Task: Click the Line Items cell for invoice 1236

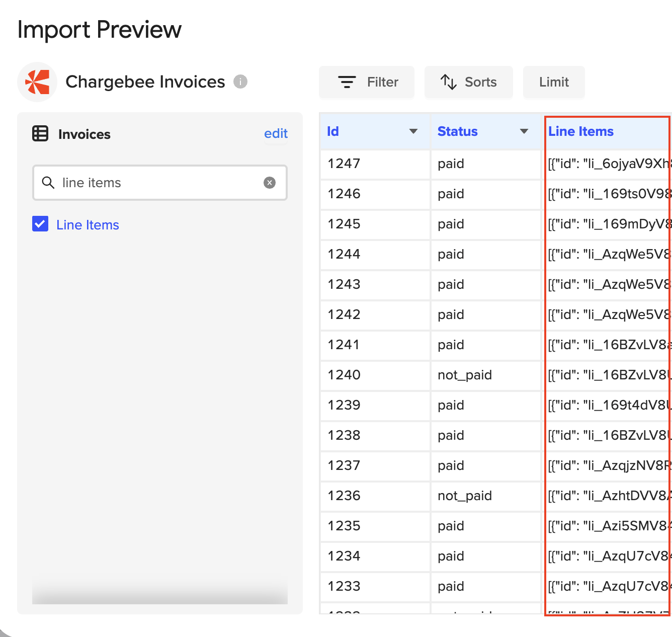Action: pyautogui.click(x=609, y=496)
